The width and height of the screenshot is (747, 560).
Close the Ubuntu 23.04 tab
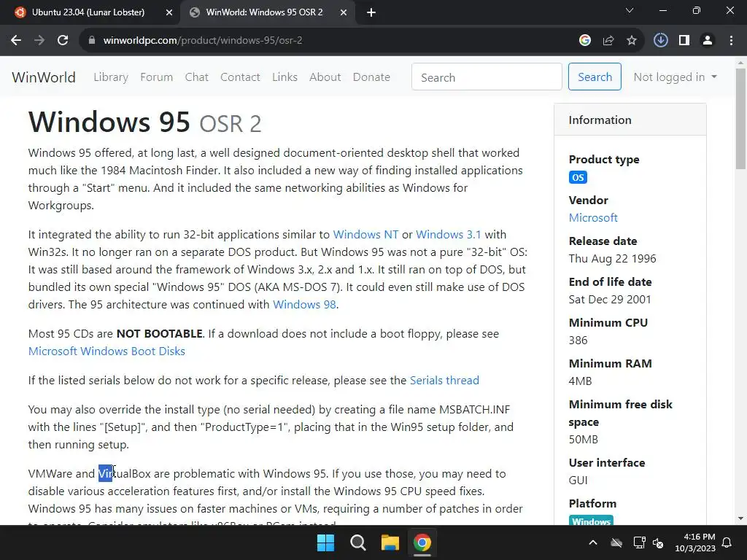[x=169, y=12]
